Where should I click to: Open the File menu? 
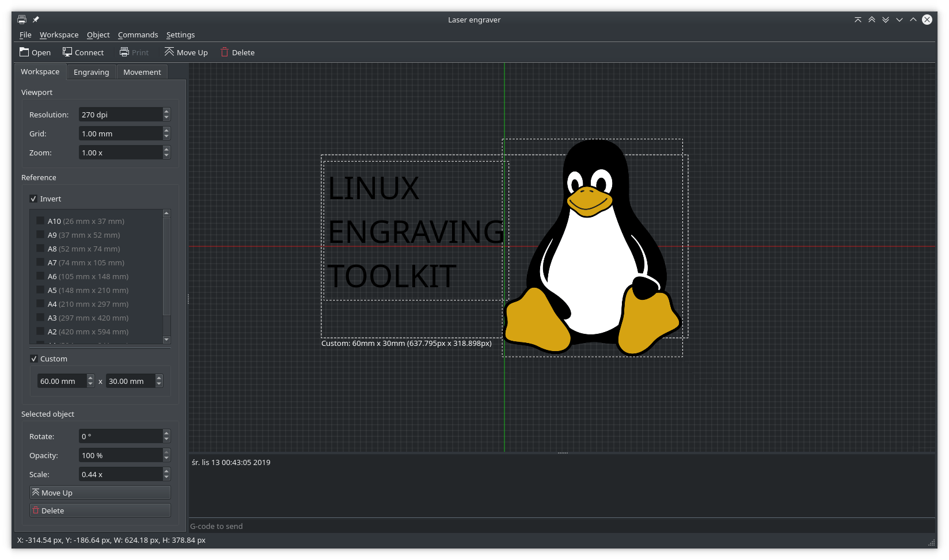coord(25,35)
